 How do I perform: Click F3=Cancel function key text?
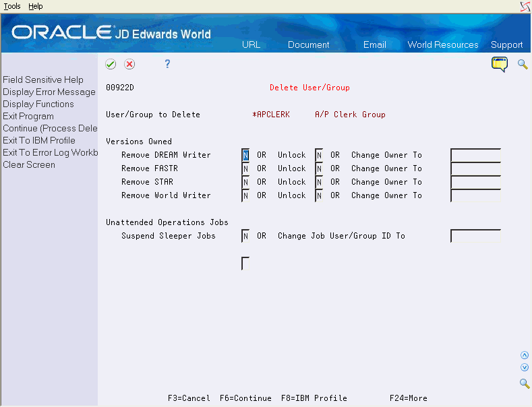click(189, 398)
